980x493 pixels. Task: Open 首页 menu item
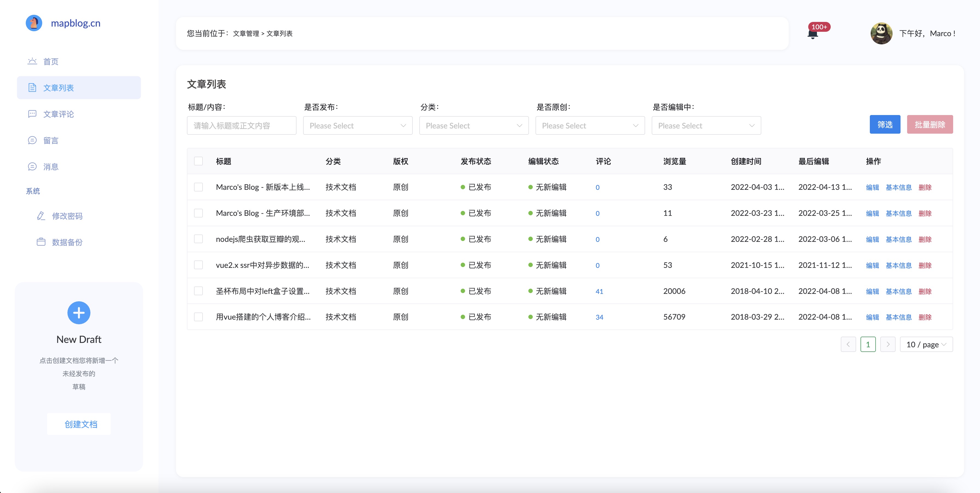pyautogui.click(x=79, y=61)
